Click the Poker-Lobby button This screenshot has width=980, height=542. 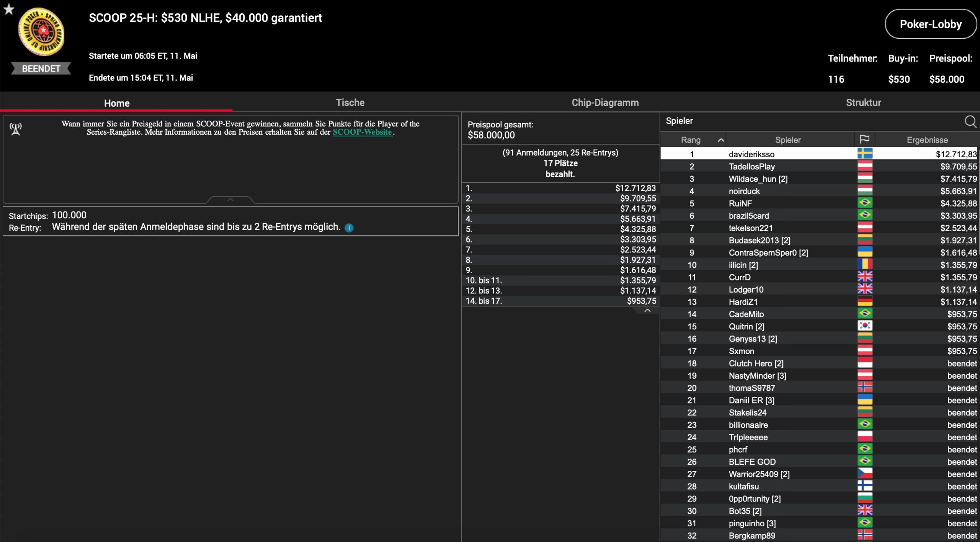930,24
